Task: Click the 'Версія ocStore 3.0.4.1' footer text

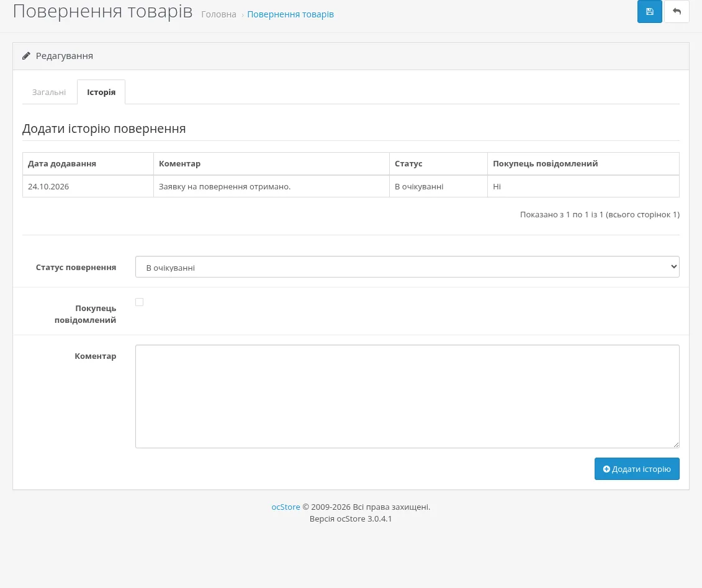Action: click(x=351, y=518)
